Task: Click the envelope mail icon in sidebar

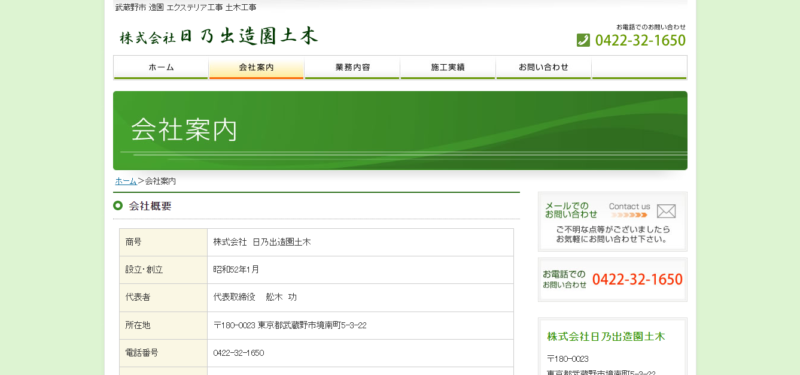Action: (x=666, y=211)
